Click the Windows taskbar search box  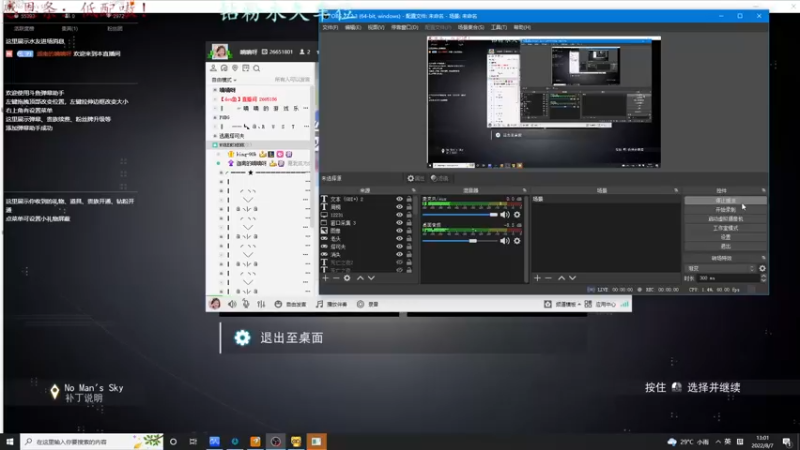point(92,441)
